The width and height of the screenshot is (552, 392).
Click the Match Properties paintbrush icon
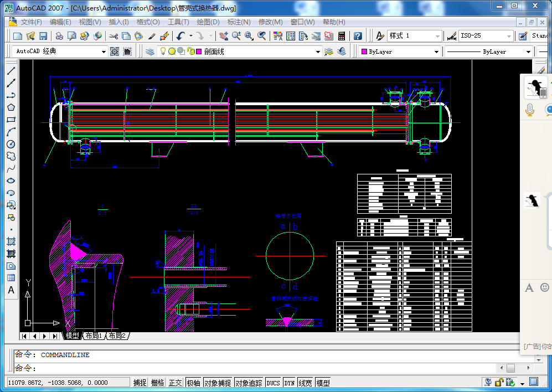click(152, 36)
